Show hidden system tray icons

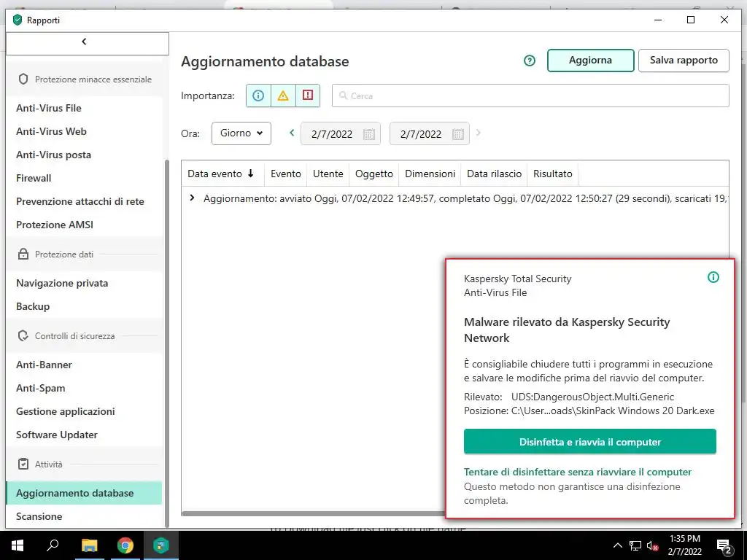pos(617,545)
